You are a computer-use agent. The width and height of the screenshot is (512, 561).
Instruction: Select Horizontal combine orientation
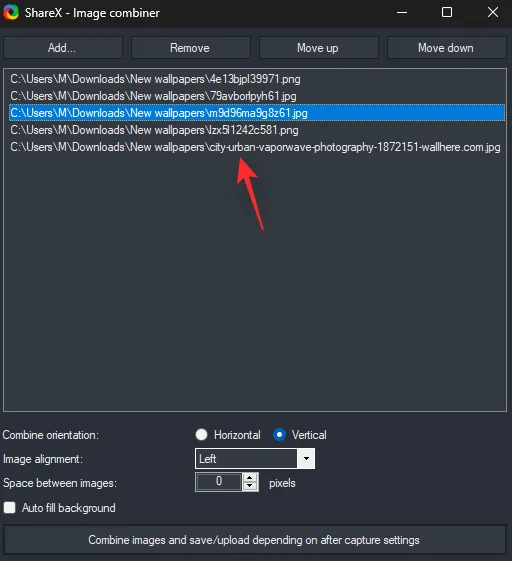pyautogui.click(x=201, y=435)
